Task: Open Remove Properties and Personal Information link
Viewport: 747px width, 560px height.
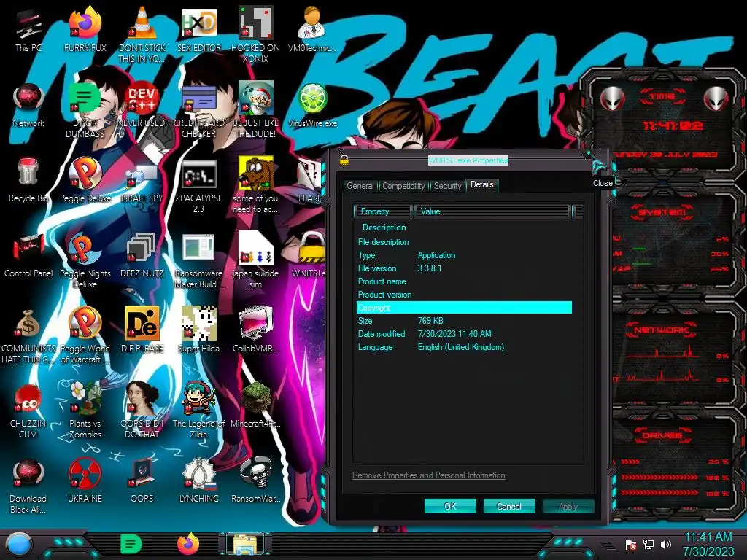Action: pyautogui.click(x=428, y=475)
